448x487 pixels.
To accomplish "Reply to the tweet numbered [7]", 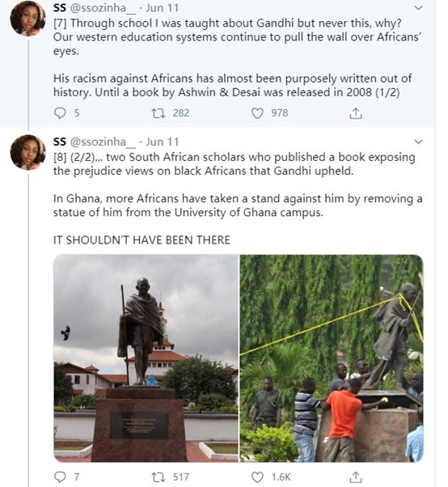I will (x=60, y=113).
